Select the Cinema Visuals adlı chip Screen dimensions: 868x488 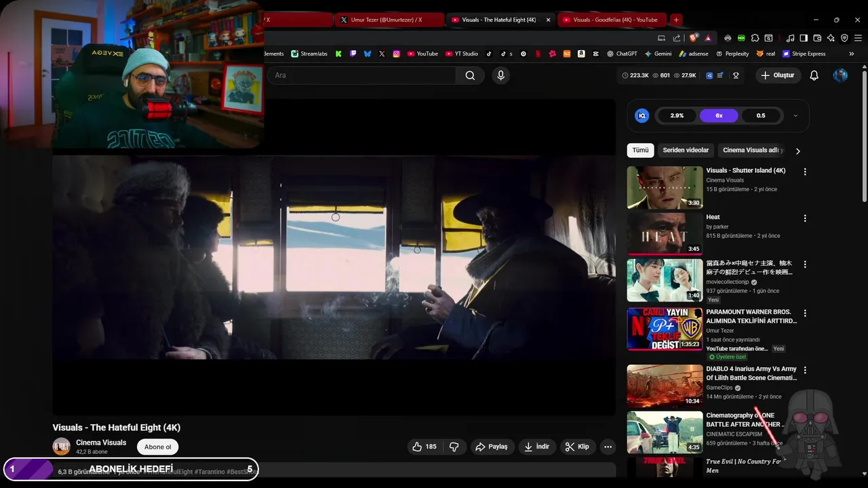[x=753, y=150]
